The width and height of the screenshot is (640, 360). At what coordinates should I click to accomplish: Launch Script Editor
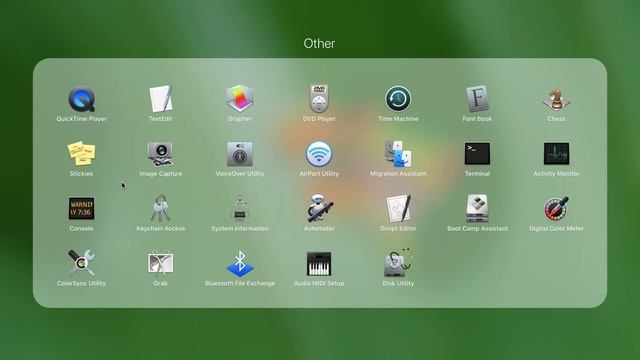[x=398, y=209]
